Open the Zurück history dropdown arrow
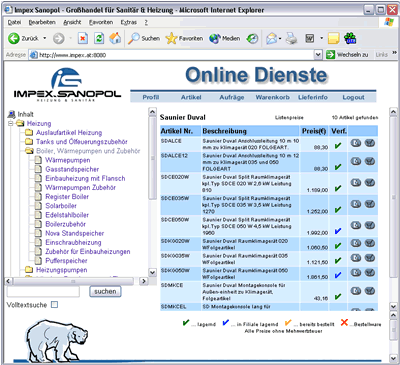 45,38
